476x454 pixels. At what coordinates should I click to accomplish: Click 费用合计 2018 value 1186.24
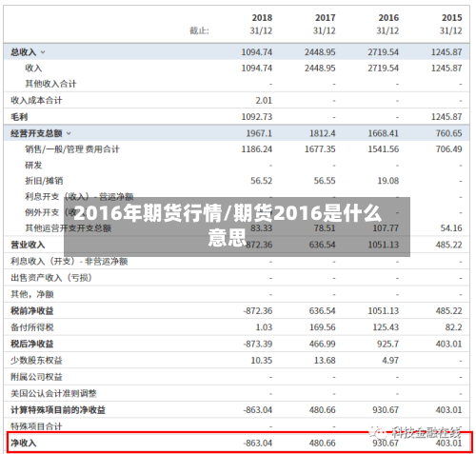tap(257, 149)
